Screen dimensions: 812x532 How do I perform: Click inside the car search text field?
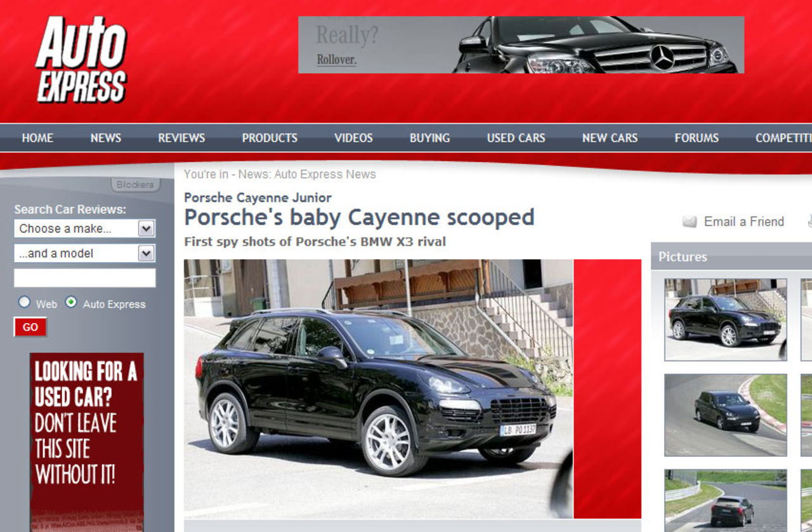tap(84, 277)
